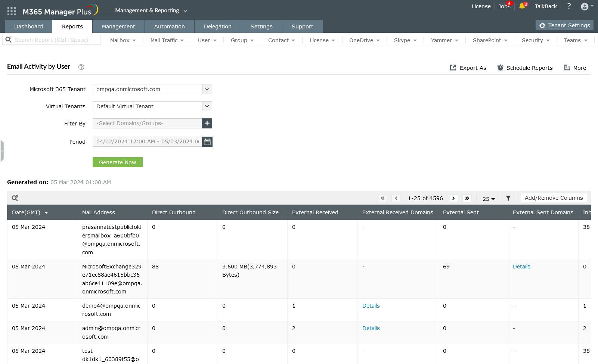Screen dimensions: 598x364
Task: Click the External Sent column header
Action: click(x=461, y=212)
